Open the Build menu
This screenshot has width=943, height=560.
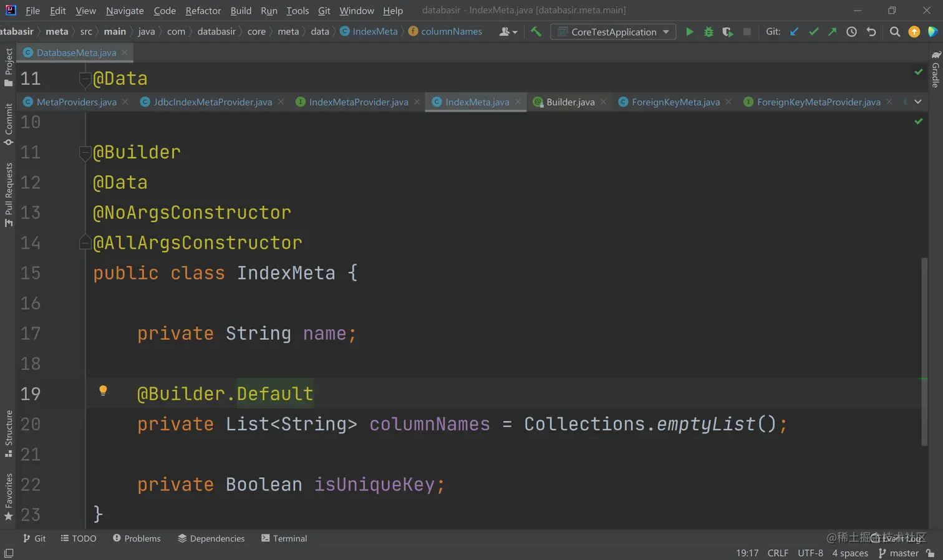(241, 11)
